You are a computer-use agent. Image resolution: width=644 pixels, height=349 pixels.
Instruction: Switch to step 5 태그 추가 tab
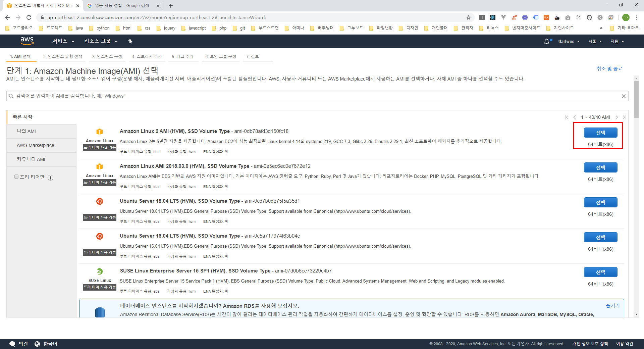[x=183, y=56]
